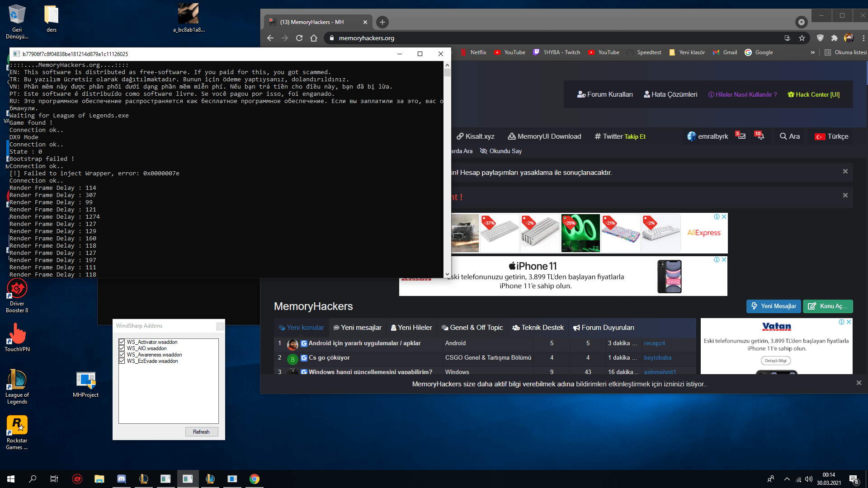Open Kisalt.xyz link in navbar
Image resolution: width=868 pixels, height=488 pixels.
[x=475, y=136]
